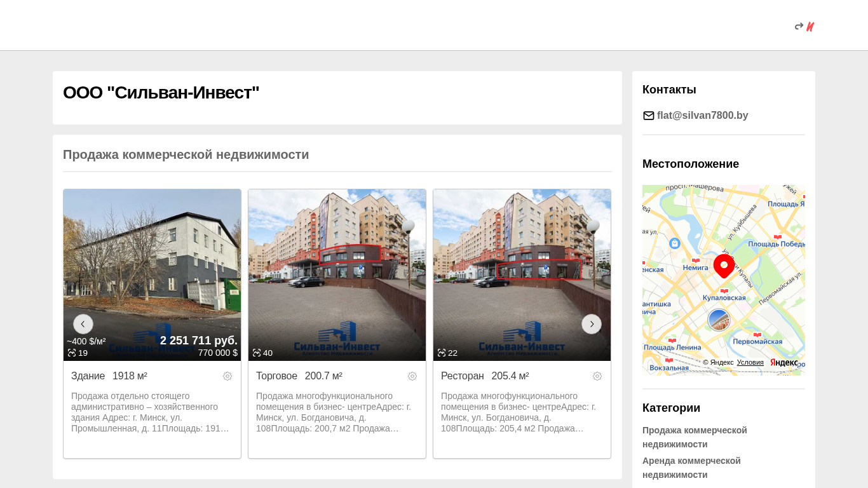This screenshot has height=488, width=868.
Task: Open settings gear on the Ресторан listing
Action: 597,376
